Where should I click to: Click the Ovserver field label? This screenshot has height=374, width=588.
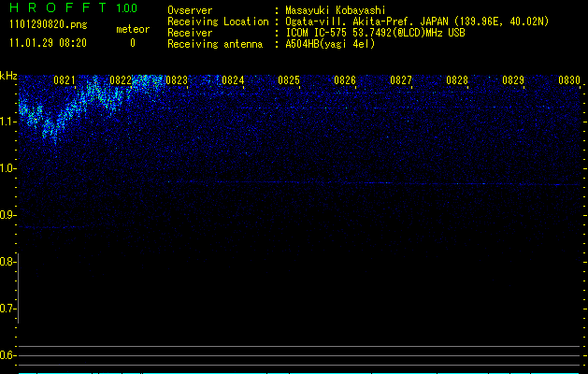point(190,10)
